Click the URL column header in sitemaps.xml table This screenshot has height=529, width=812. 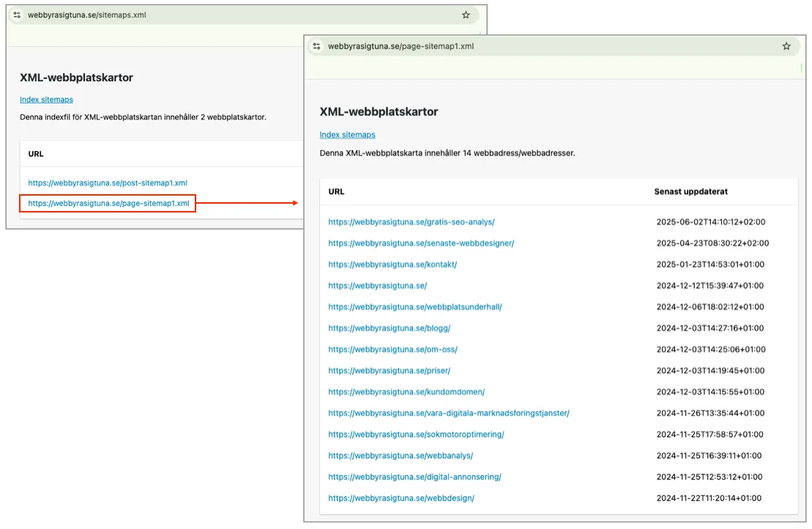(36, 154)
